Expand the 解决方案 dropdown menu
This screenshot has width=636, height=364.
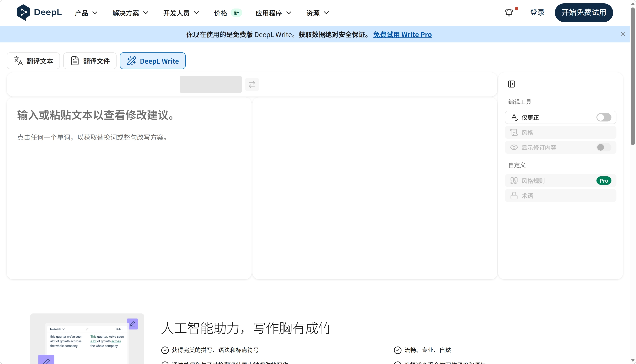[130, 13]
